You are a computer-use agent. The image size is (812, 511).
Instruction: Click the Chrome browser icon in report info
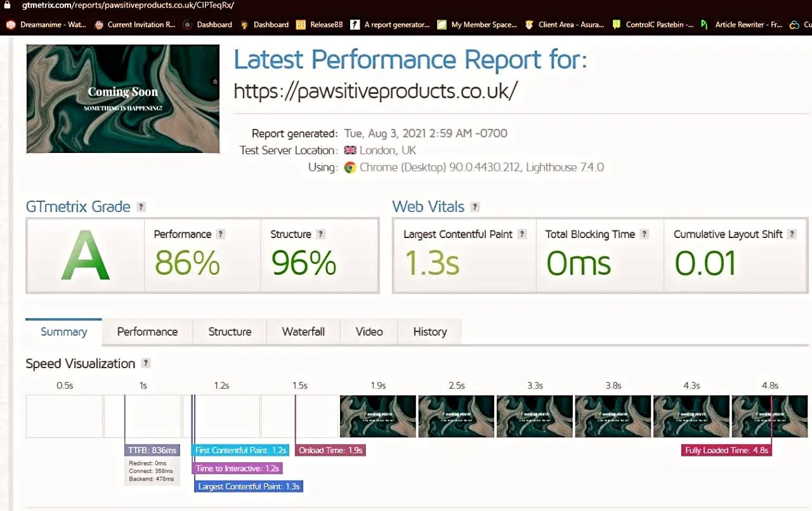pos(350,168)
